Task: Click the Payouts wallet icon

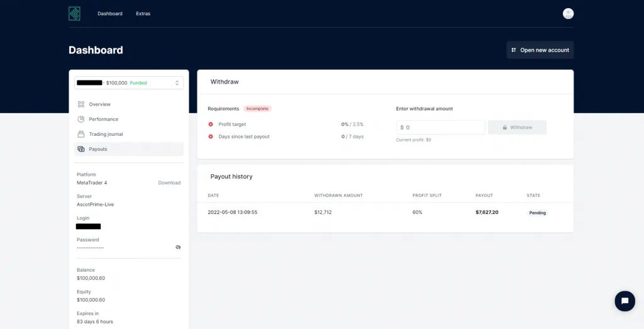Action: pyautogui.click(x=81, y=149)
